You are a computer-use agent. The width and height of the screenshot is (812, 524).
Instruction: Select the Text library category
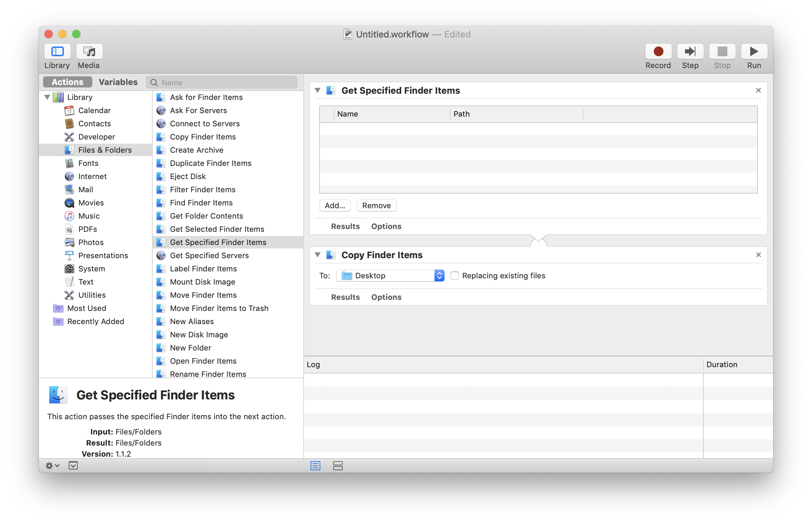click(x=95, y=282)
